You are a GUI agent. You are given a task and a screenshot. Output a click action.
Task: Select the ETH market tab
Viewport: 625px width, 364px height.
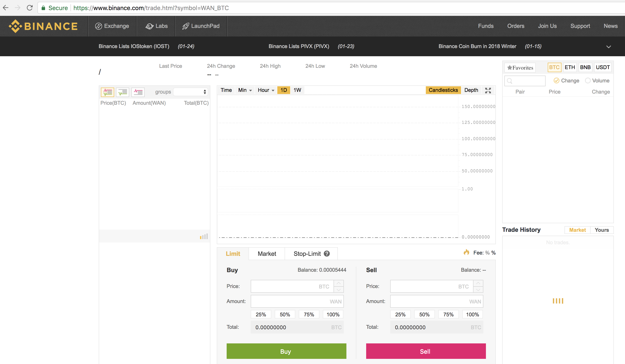pyautogui.click(x=570, y=67)
